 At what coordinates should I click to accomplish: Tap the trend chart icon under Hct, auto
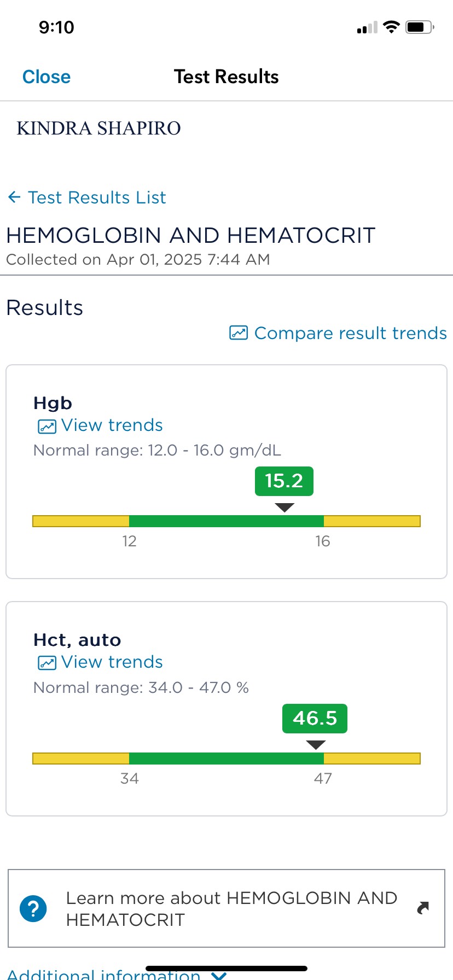click(x=47, y=663)
